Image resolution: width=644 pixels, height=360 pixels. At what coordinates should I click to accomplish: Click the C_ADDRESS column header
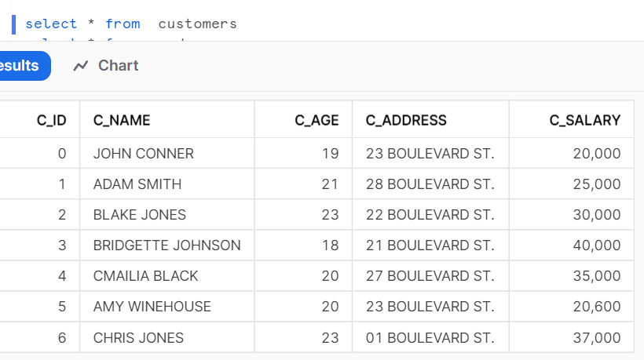(431, 120)
